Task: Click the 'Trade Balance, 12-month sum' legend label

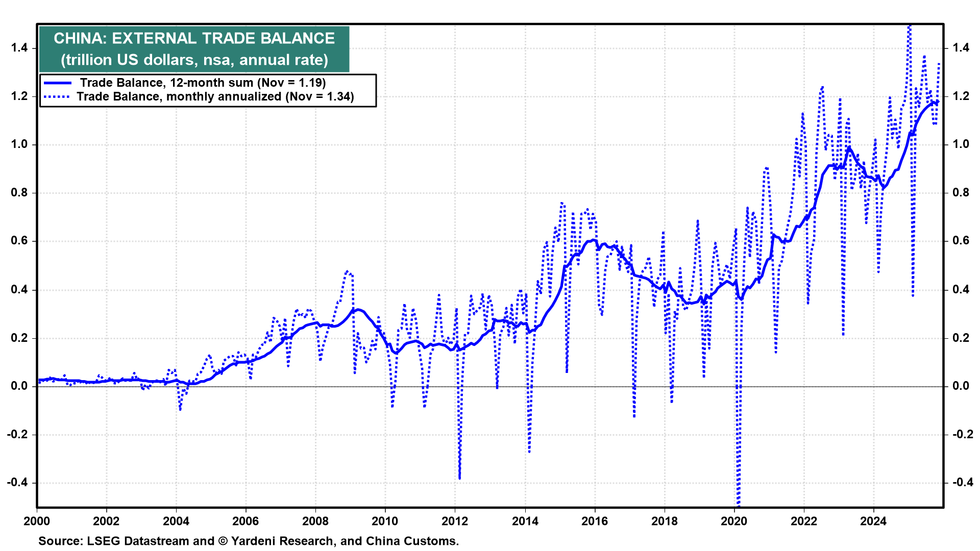Action: 203,83
